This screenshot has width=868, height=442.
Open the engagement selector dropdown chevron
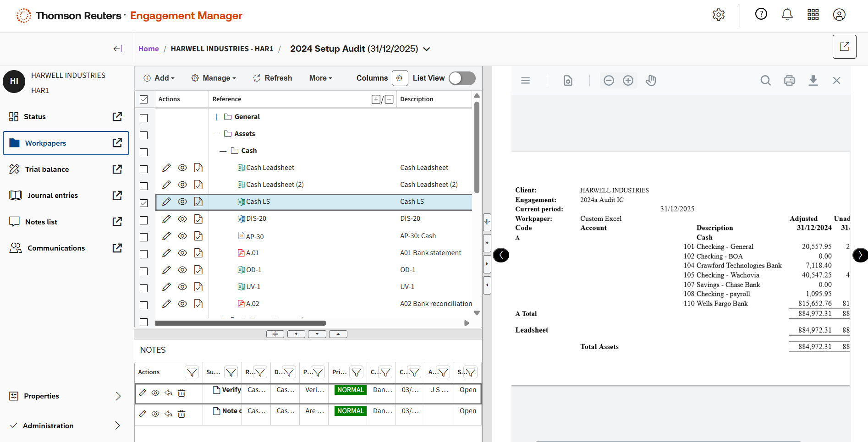click(427, 49)
